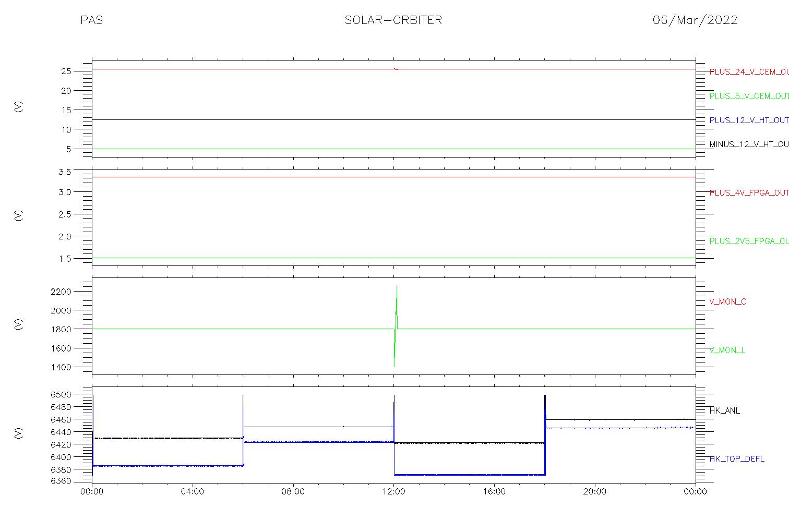Select the 6360 axis tick label

(x=61, y=481)
